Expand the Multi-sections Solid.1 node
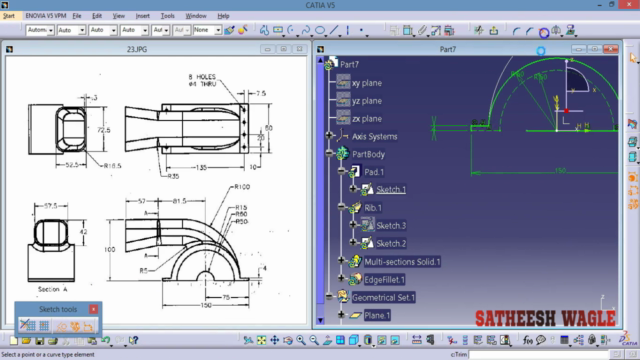640x360 pixels. [x=342, y=260]
